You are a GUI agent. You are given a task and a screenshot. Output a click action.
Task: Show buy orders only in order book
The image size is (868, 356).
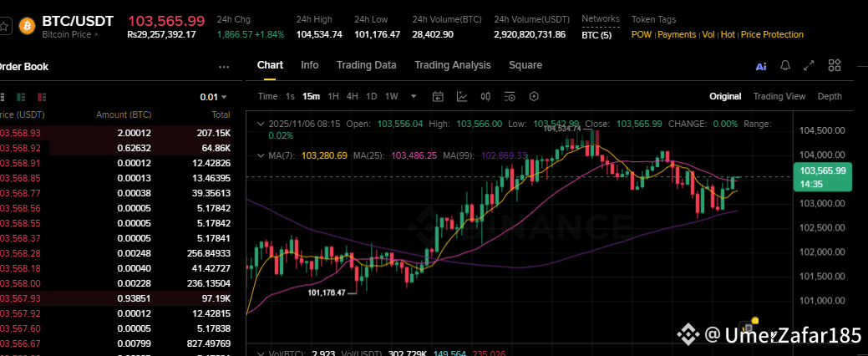click(x=21, y=98)
